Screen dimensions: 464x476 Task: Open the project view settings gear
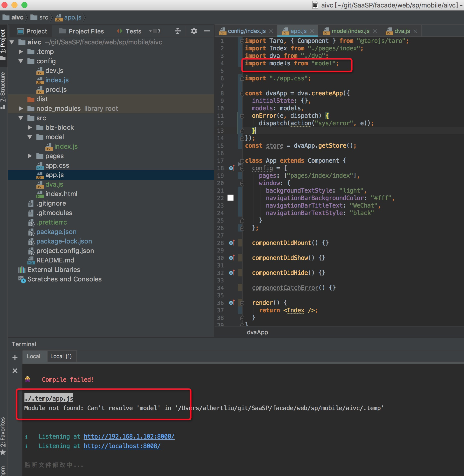pos(194,31)
